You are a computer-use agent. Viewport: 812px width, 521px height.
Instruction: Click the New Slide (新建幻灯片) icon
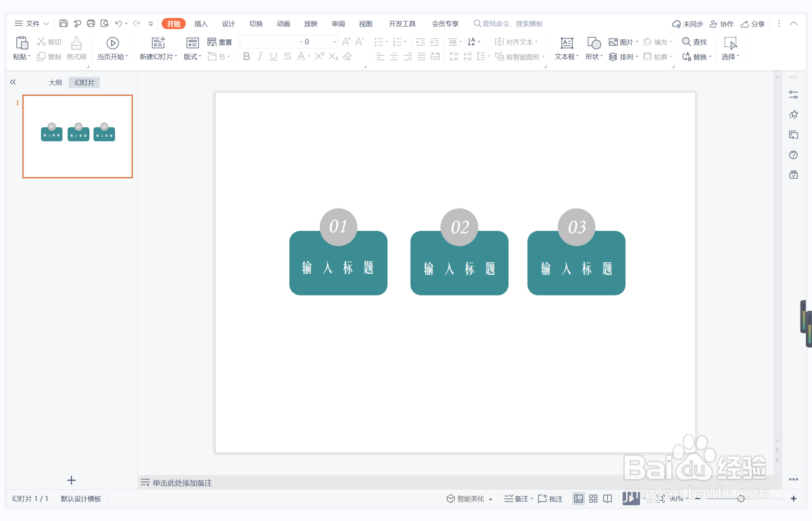pyautogui.click(x=158, y=43)
